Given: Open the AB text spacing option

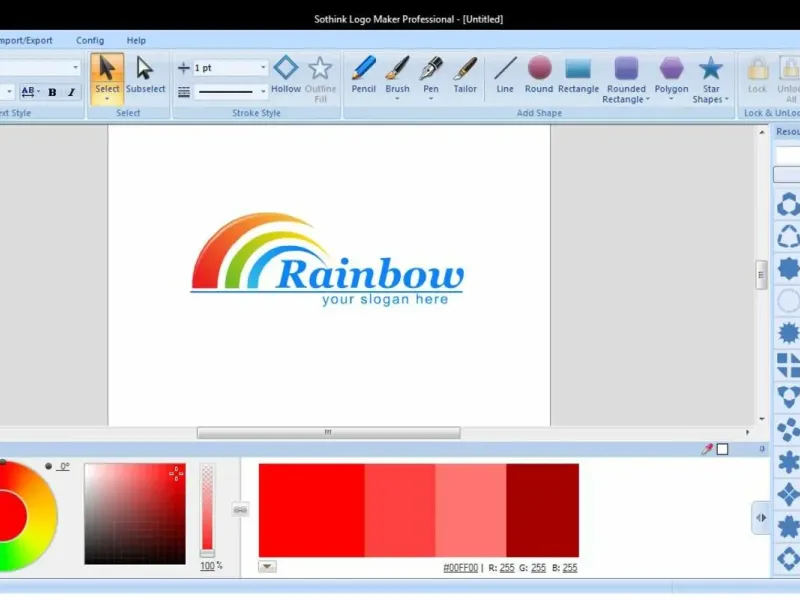Looking at the screenshot, I should tap(30, 92).
